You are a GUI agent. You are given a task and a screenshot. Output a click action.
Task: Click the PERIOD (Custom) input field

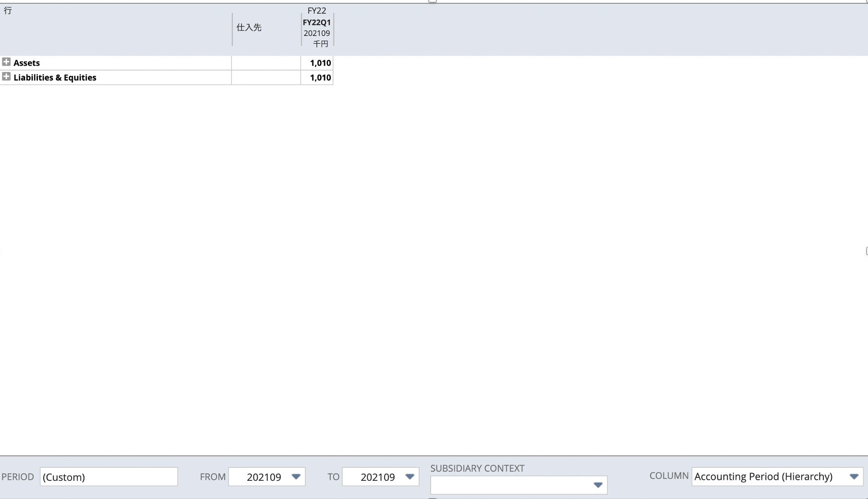pyautogui.click(x=108, y=476)
